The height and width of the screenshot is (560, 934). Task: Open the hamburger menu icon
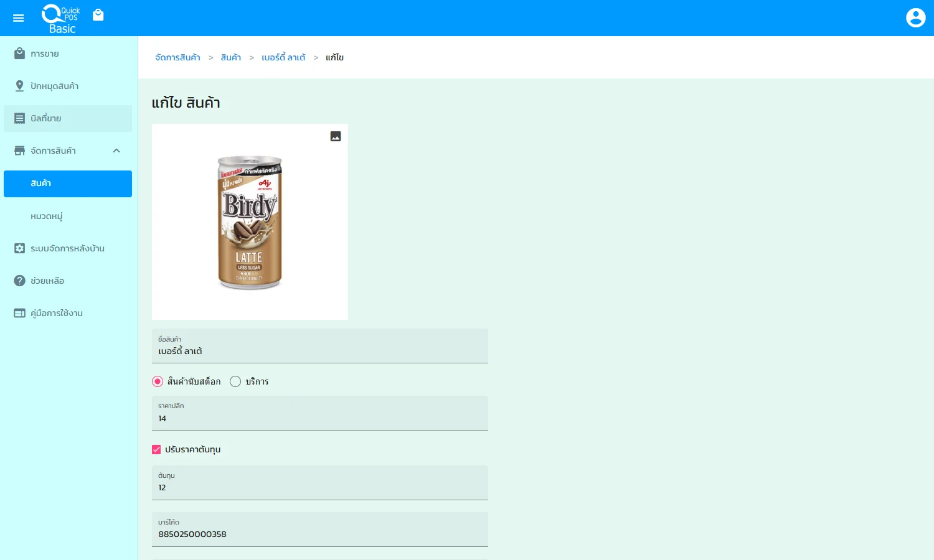click(19, 18)
